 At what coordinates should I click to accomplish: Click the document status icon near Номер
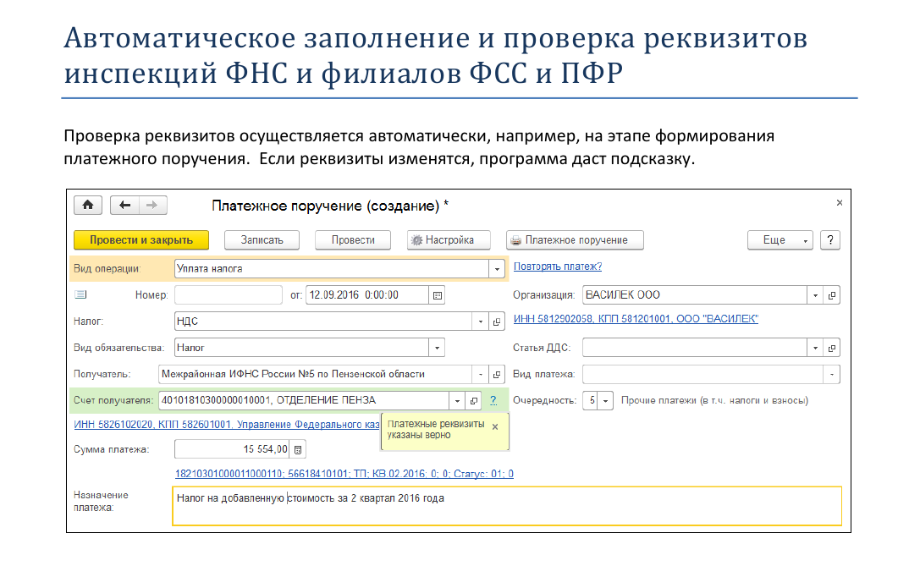[80, 295]
